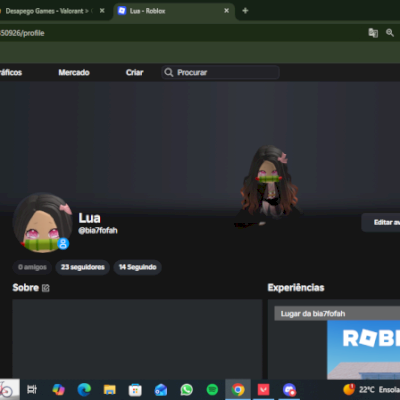
Task: Click the 3D avatar figure in profile banner
Action: (269, 185)
